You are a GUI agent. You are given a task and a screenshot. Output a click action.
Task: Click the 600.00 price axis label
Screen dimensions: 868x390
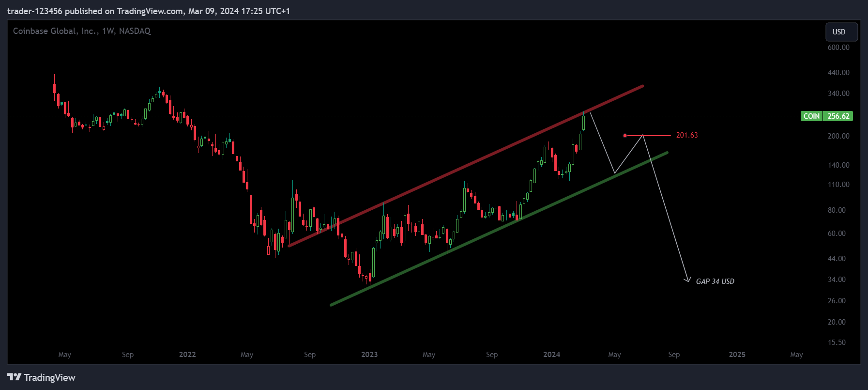click(838, 47)
